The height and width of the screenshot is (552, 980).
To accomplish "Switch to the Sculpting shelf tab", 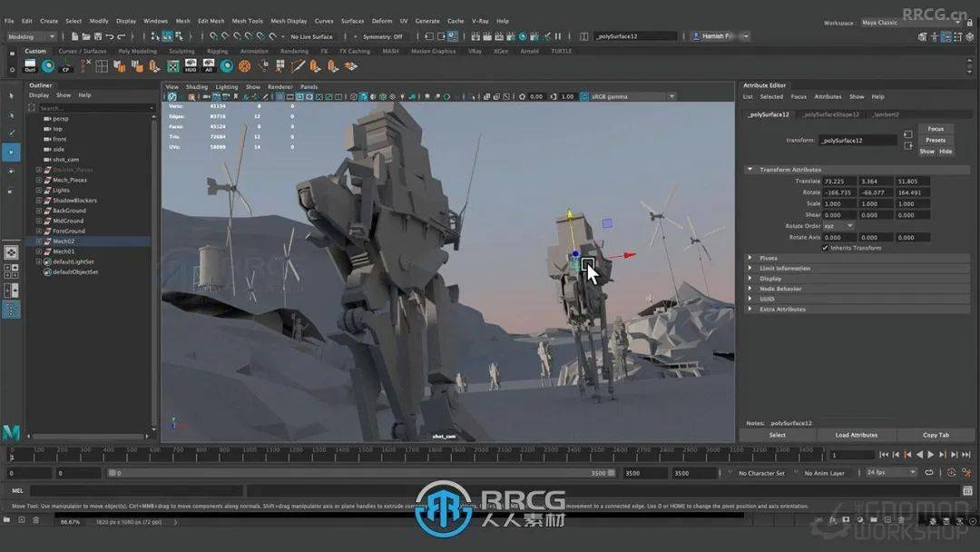I will pos(181,51).
